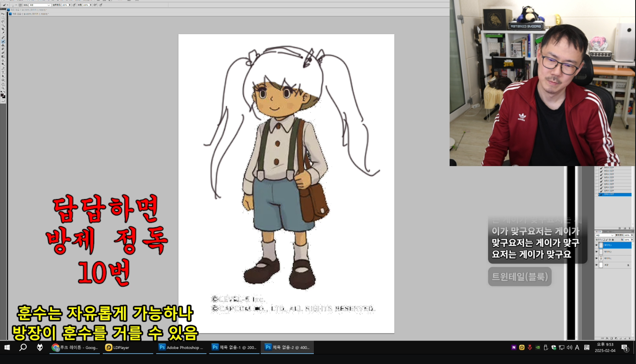Select the Eyedropper tool
The image size is (636, 364).
click(x=3, y=33)
